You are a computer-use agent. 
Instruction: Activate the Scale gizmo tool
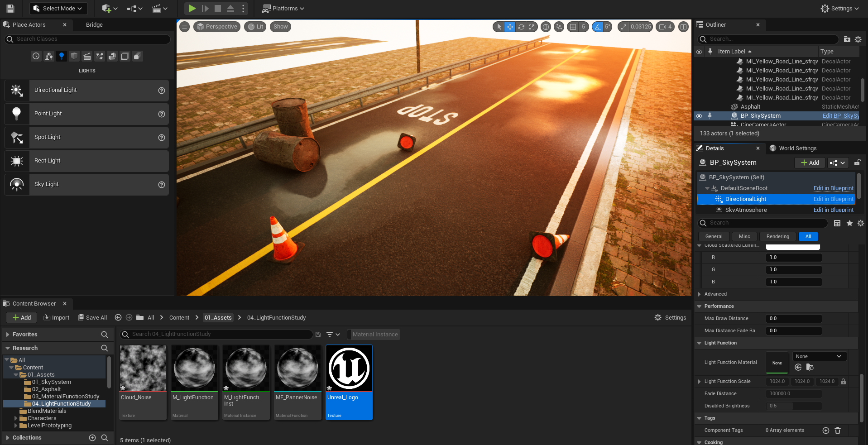pyautogui.click(x=532, y=27)
